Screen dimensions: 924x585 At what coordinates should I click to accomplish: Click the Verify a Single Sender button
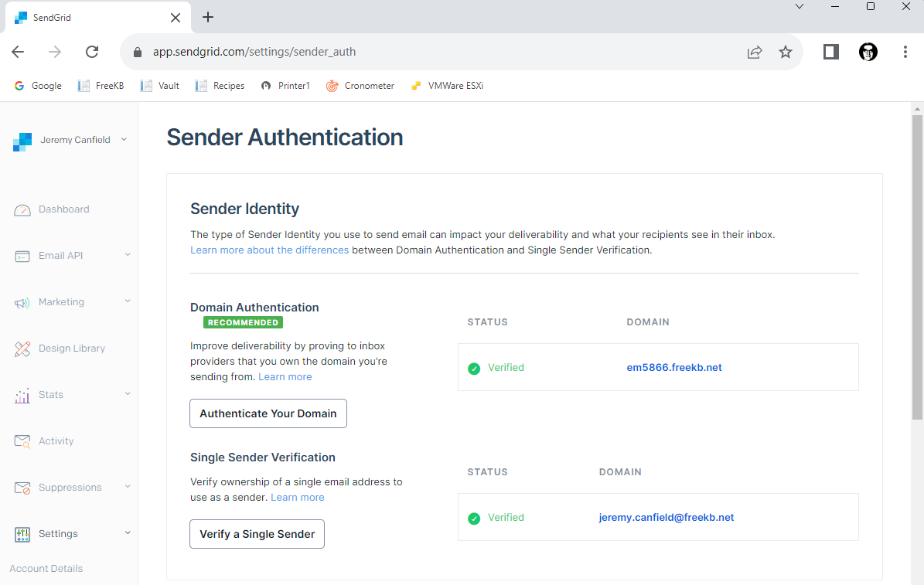click(257, 534)
